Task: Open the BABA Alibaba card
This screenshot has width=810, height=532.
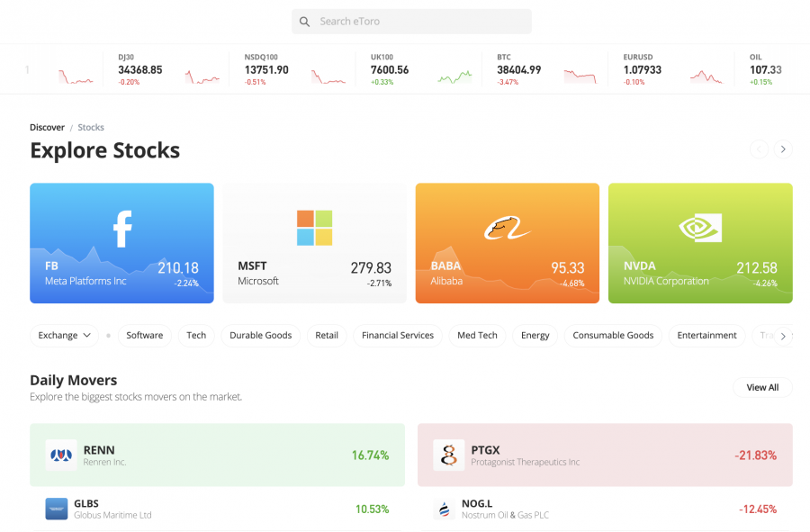Action: tap(508, 243)
